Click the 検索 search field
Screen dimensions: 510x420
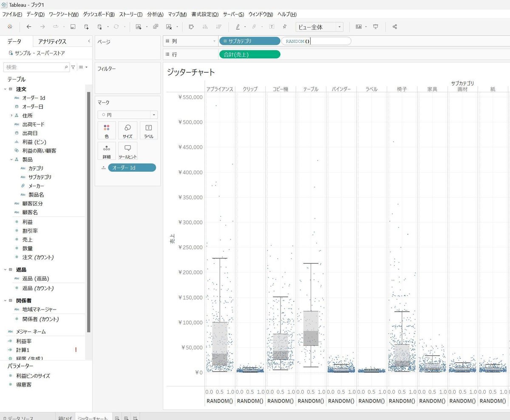point(36,67)
